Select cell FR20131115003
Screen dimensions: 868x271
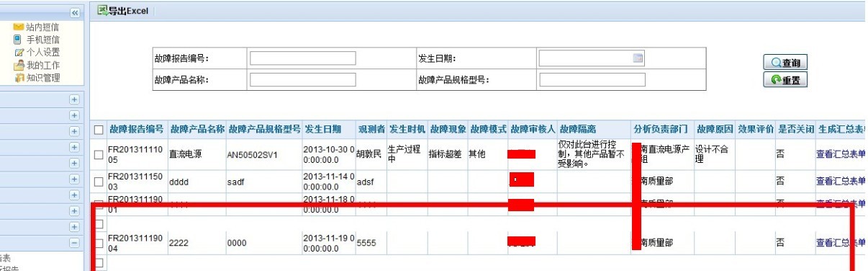[136, 182]
